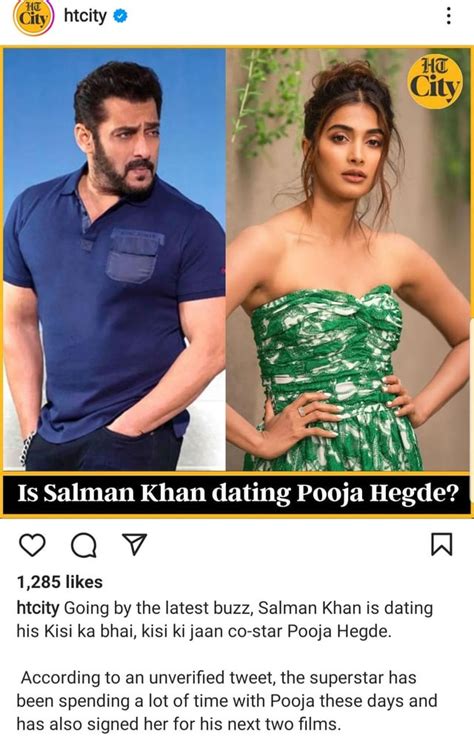Share the post with the paper plane icon
The height and width of the screenshot is (748, 474).
click(x=134, y=544)
